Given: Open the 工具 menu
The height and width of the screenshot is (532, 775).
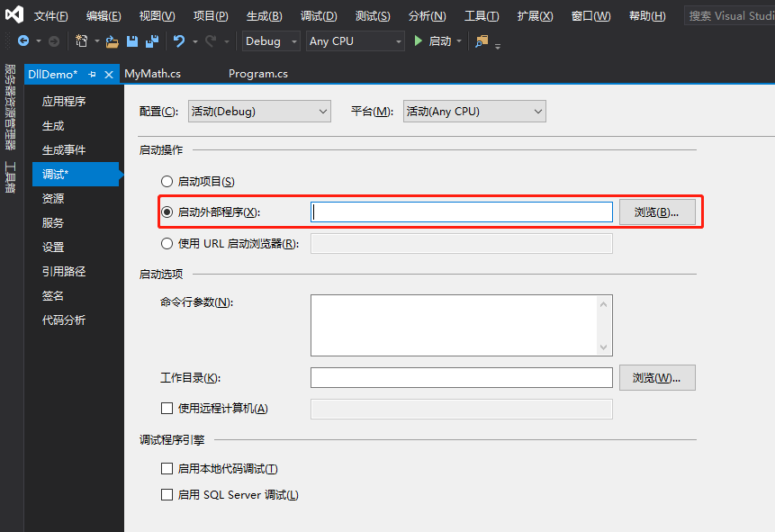Looking at the screenshot, I should point(482,16).
